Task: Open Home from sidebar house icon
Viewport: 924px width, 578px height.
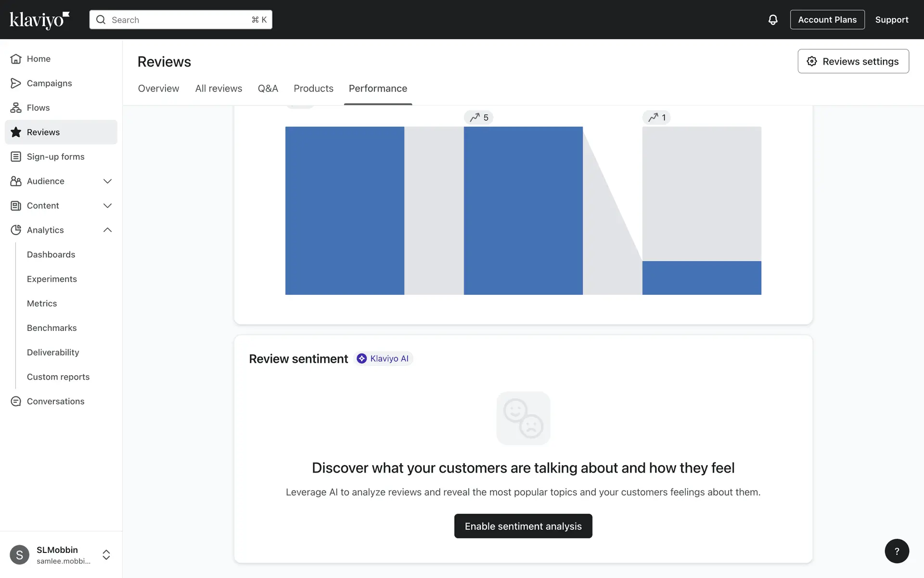Action: 16,59
